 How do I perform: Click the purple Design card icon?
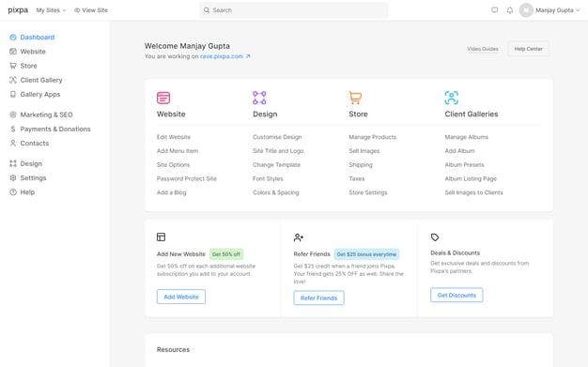259,98
